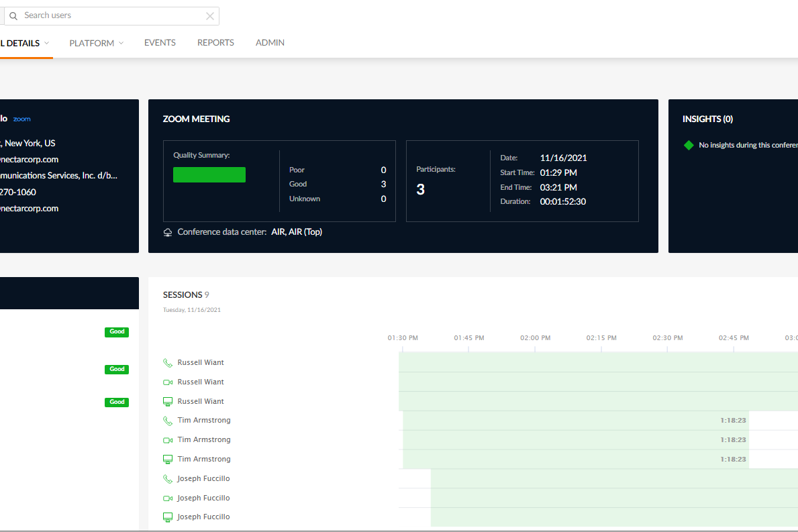This screenshot has width=798, height=532.
Task: Click the Russell Wiant name in the audio row
Action: (201, 363)
